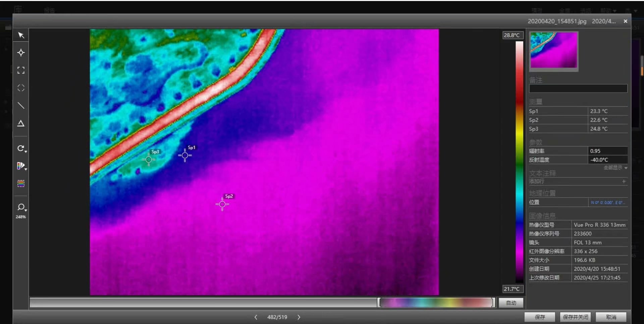Click the temperature range slider bar
This screenshot has width=644, height=324.
pyautogui.click(x=436, y=303)
